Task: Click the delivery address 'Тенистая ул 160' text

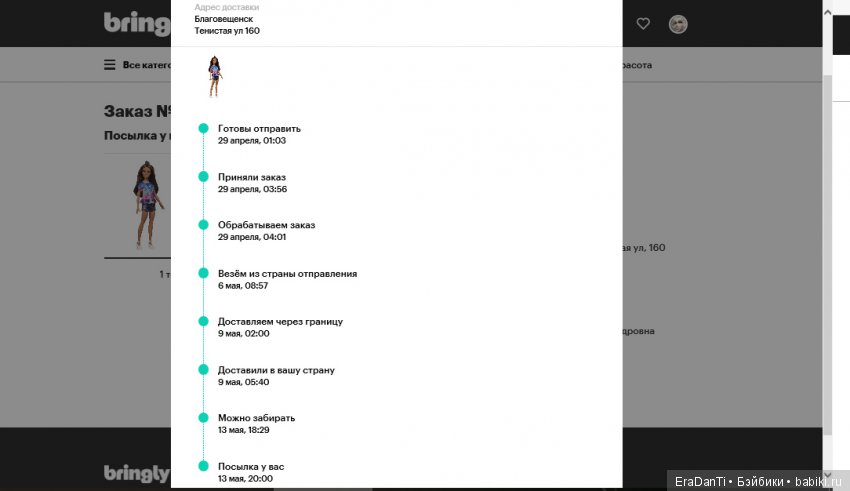Action: coord(227,31)
